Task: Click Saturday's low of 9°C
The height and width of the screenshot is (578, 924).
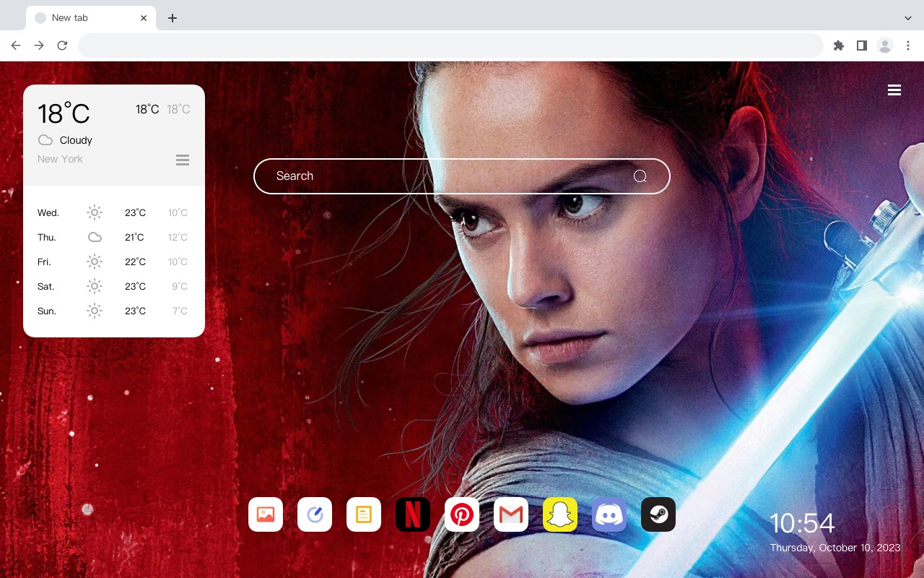Action: pyautogui.click(x=180, y=286)
